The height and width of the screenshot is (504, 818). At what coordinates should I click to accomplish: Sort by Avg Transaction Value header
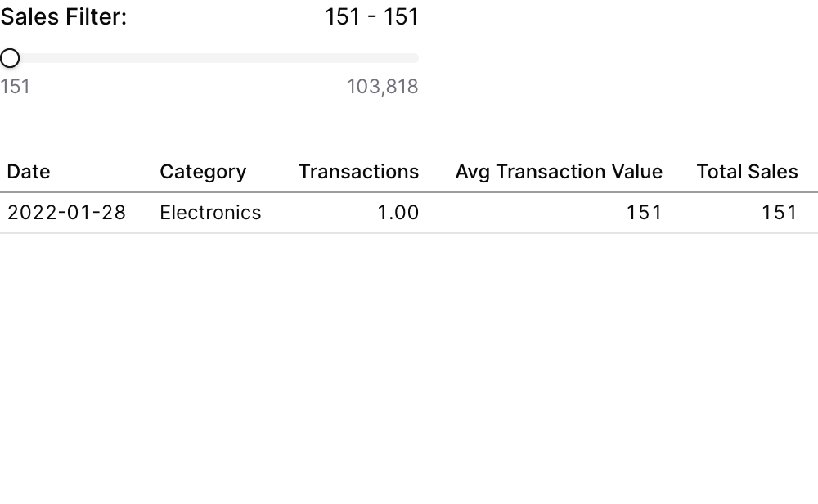(x=560, y=172)
